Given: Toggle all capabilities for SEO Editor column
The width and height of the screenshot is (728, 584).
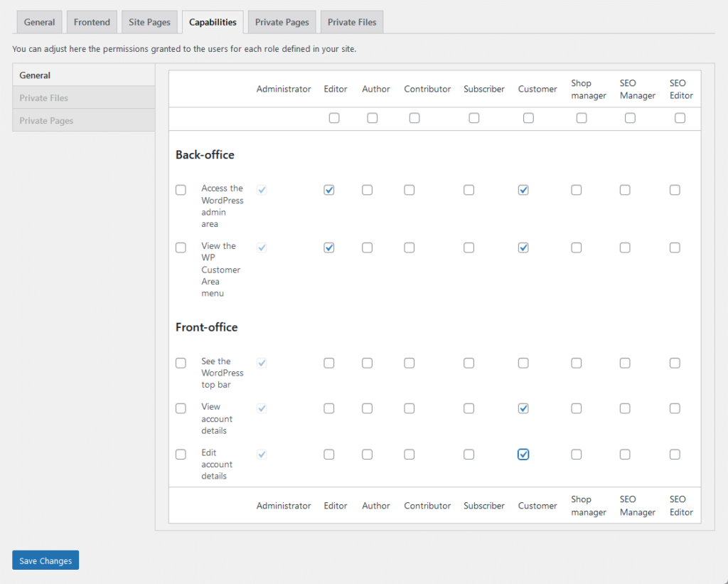Looking at the screenshot, I should pos(680,118).
